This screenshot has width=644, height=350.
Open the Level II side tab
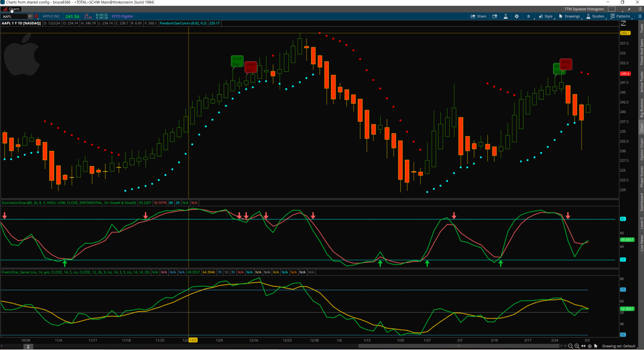click(641, 223)
